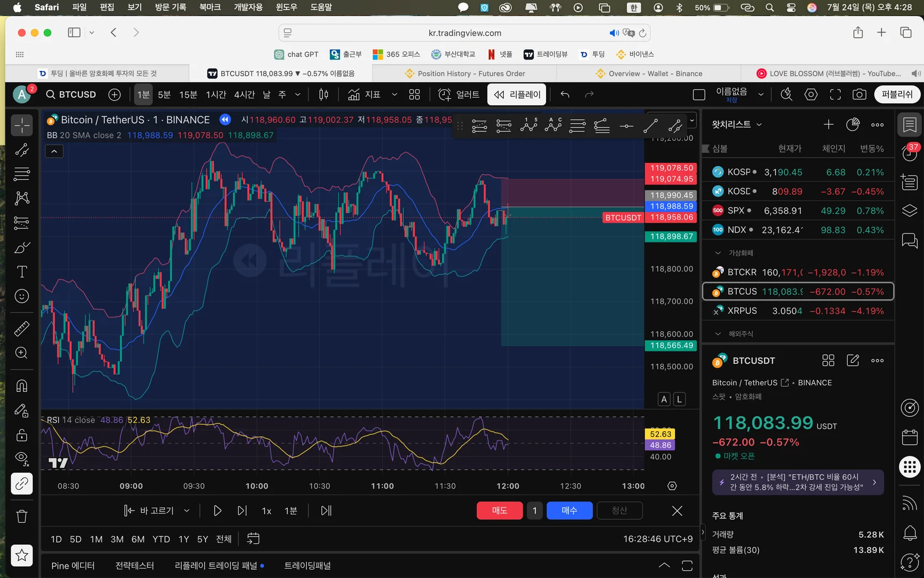Select the crosshair cursor tool

22,126
